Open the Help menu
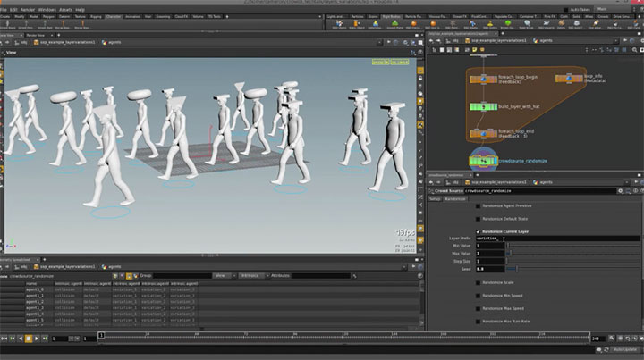 pyautogui.click(x=80, y=10)
